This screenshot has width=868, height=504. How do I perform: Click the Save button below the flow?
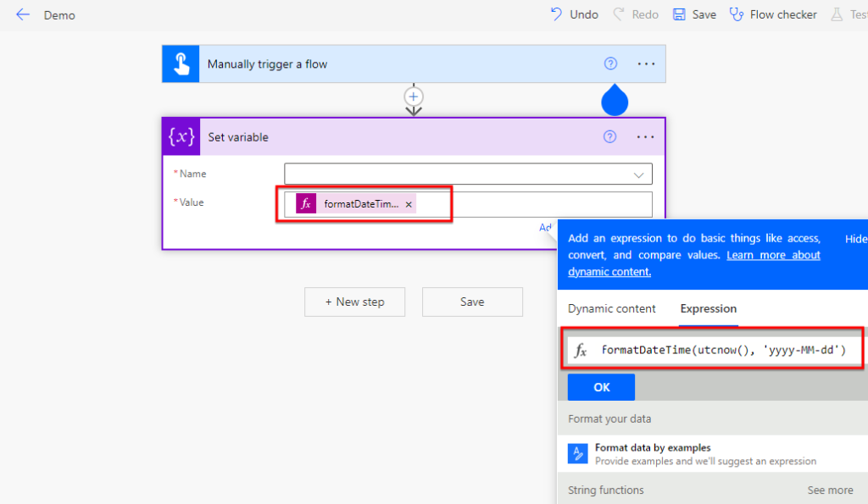pos(472,302)
